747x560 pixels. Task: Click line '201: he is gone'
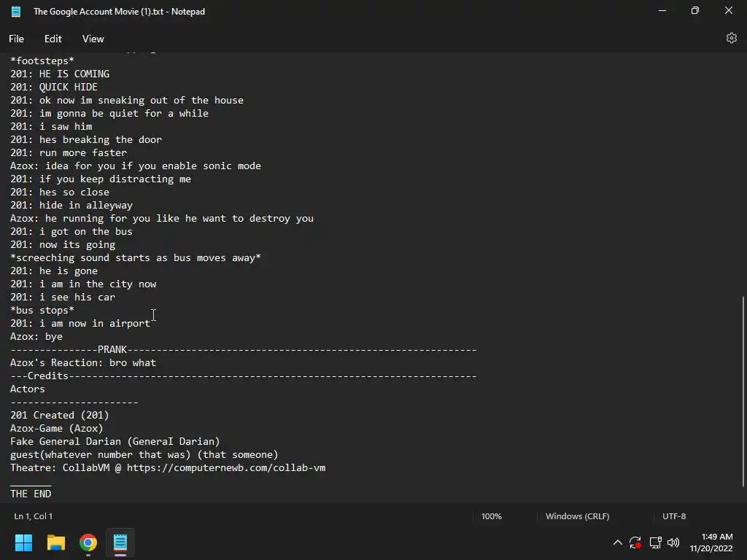pos(54,271)
